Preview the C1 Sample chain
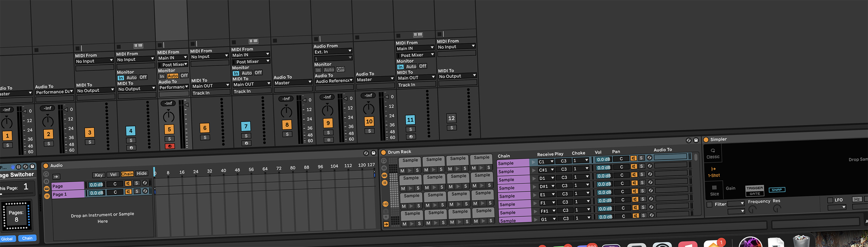Viewport: 868px width, 247px height. click(534, 162)
